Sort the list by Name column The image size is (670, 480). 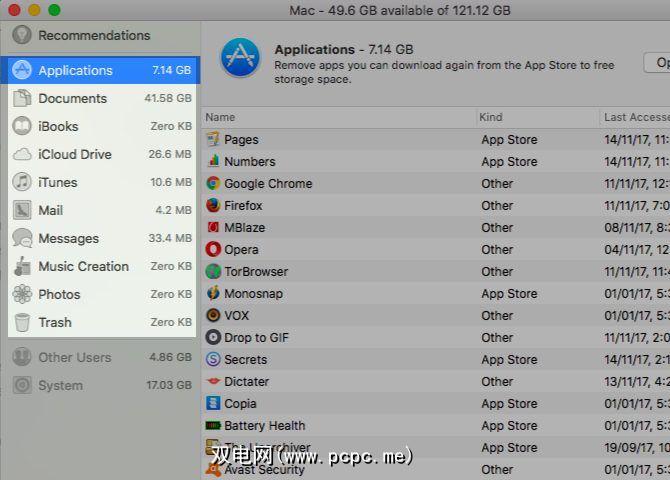coord(338,117)
